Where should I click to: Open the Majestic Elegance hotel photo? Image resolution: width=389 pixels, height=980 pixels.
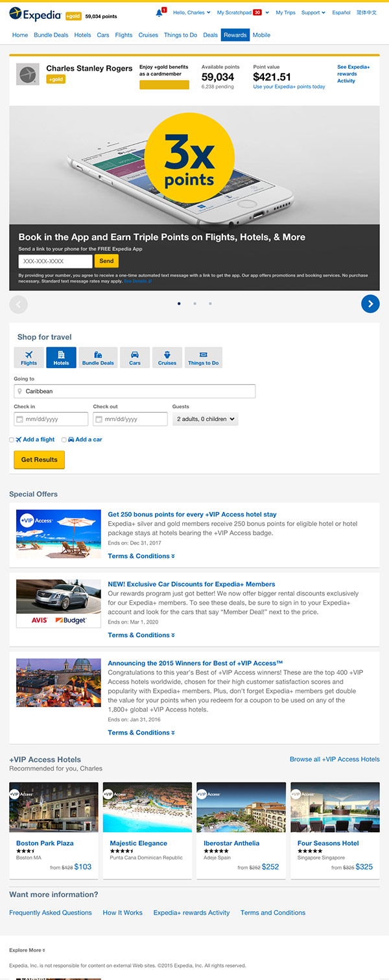[147, 807]
